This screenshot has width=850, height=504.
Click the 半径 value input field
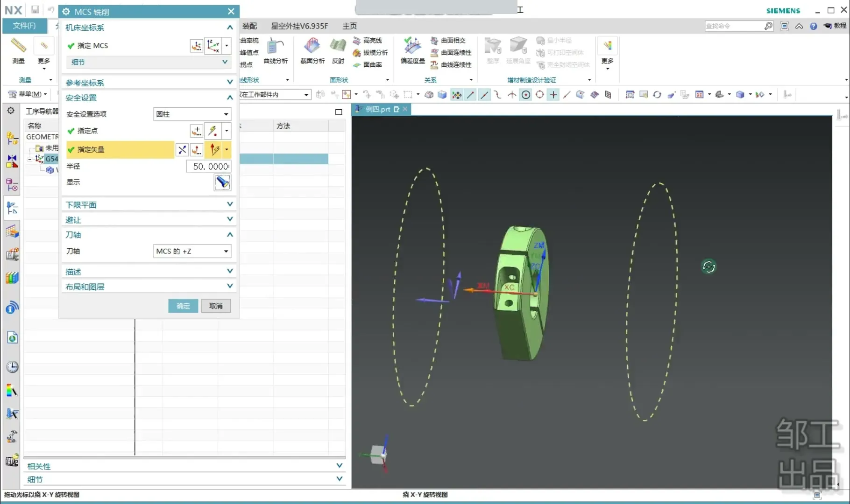(x=209, y=166)
